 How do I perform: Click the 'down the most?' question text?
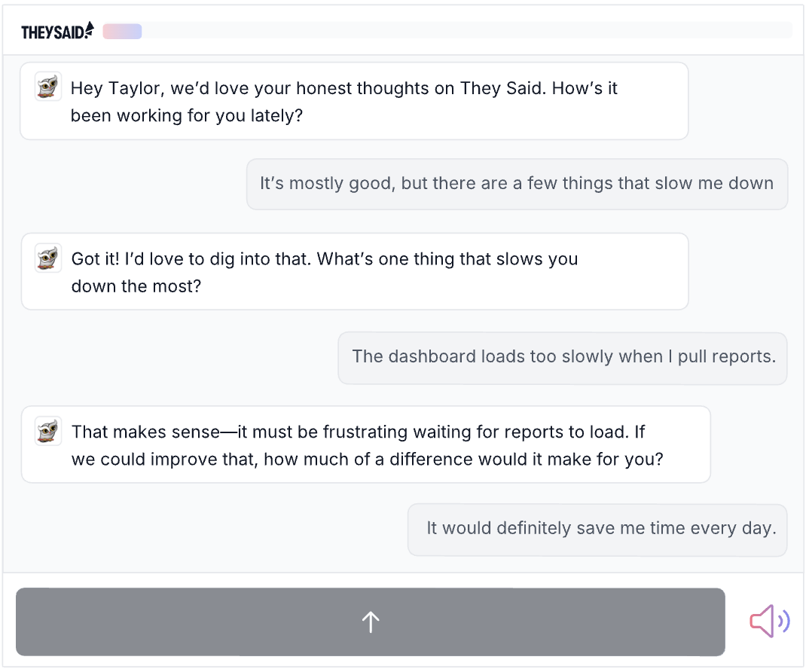coord(136,287)
